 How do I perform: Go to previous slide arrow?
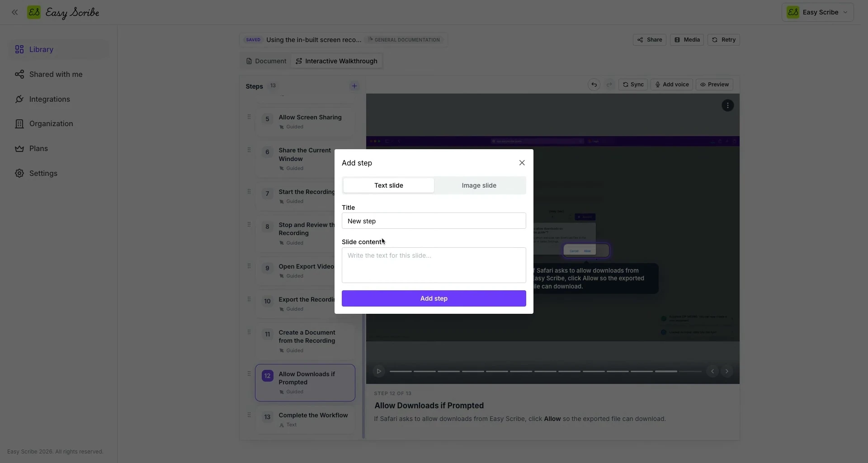(x=712, y=371)
